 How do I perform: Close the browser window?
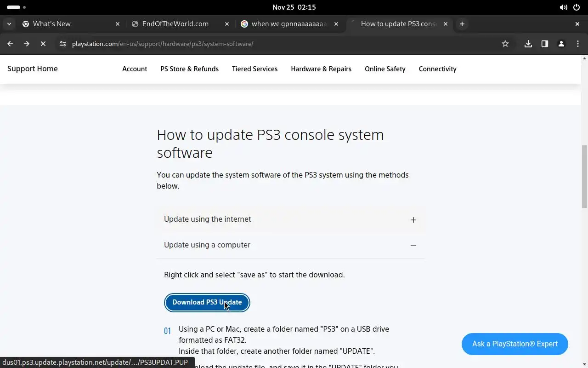(577, 24)
